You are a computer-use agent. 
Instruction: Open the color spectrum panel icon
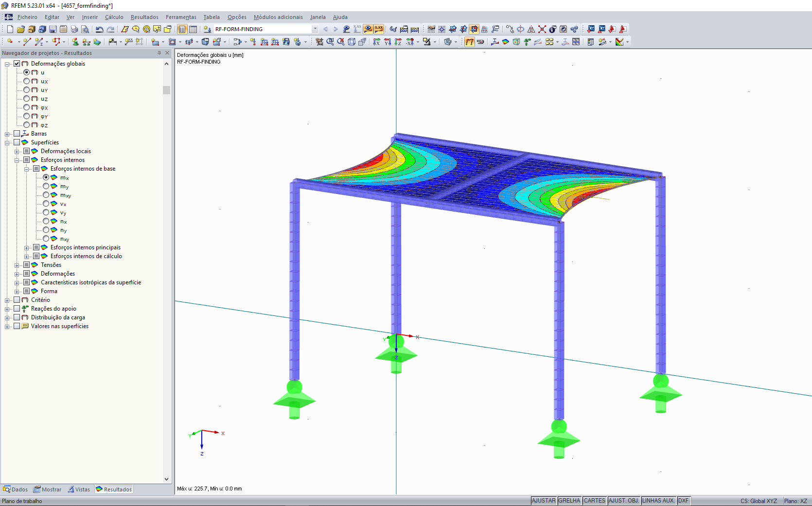[x=619, y=42]
